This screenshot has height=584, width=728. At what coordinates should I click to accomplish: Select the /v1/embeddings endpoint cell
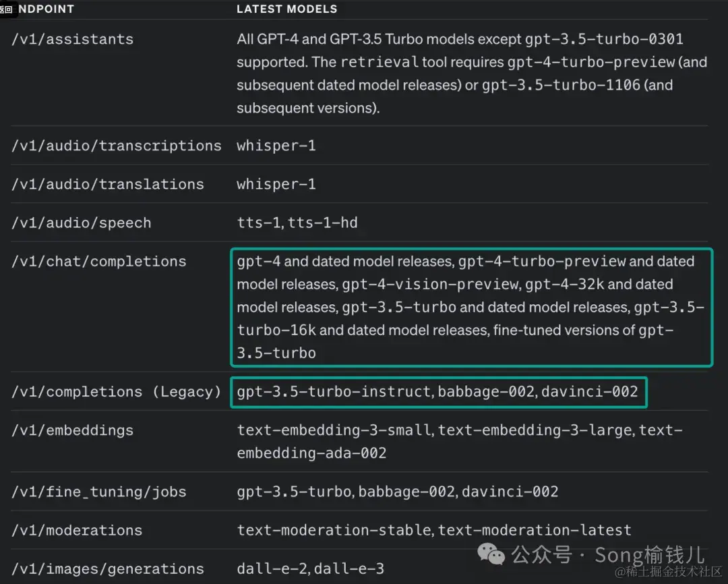pyautogui.click(x=72, y=430)
